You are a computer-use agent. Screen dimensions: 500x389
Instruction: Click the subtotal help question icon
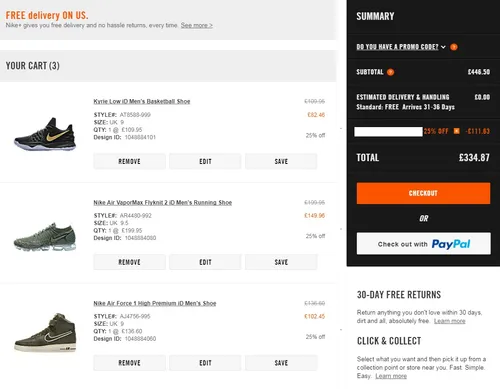coord(390,72)
